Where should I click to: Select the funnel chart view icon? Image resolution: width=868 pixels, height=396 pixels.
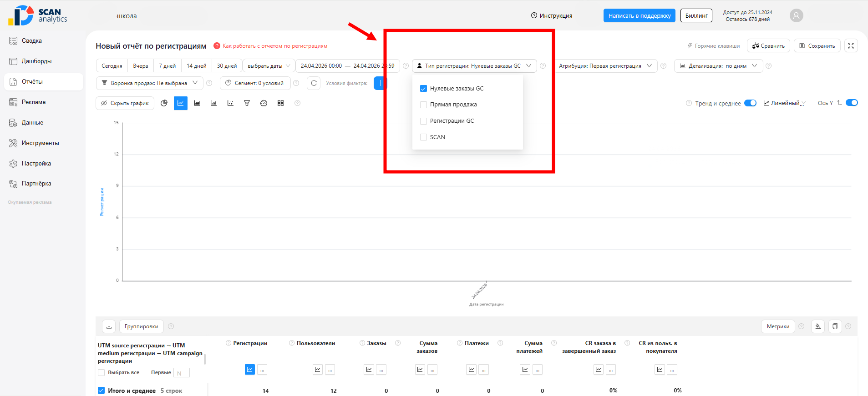tap(247, 103)
